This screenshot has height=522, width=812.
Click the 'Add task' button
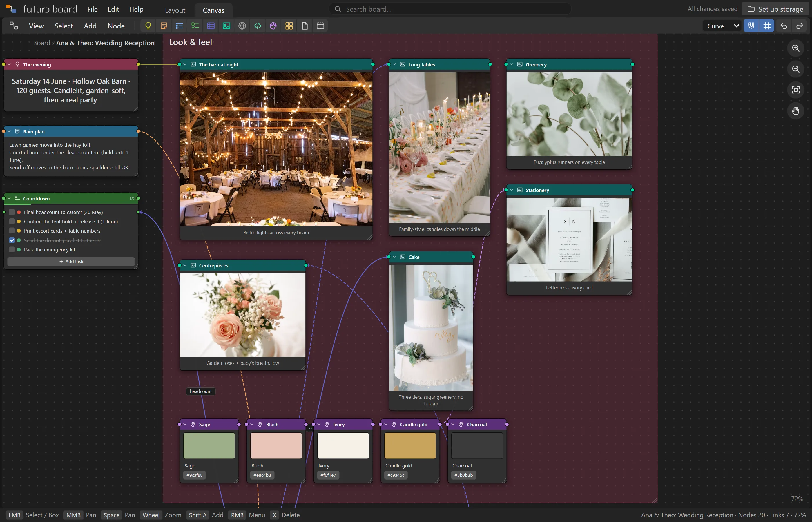tap(71, 261)
